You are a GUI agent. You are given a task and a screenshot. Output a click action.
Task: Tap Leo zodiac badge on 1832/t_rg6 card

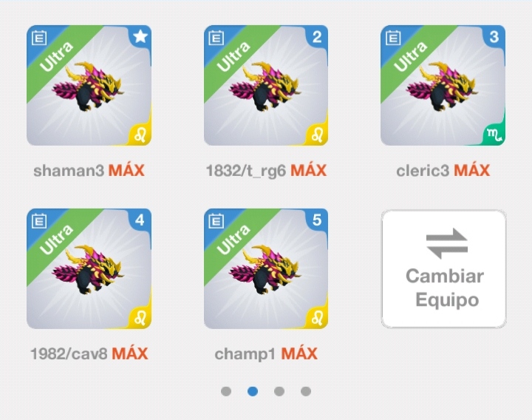[316, 135]
